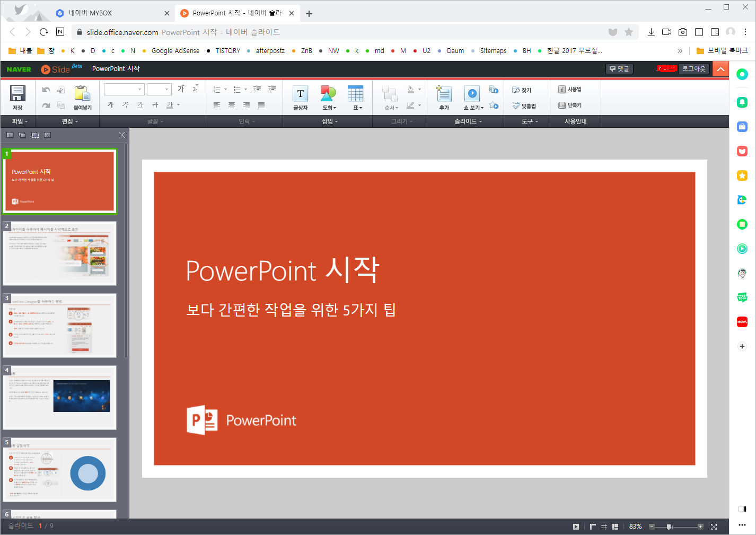Click the duplicate slide icon in slide panel
Screen dimensions: 756x535
22,135
